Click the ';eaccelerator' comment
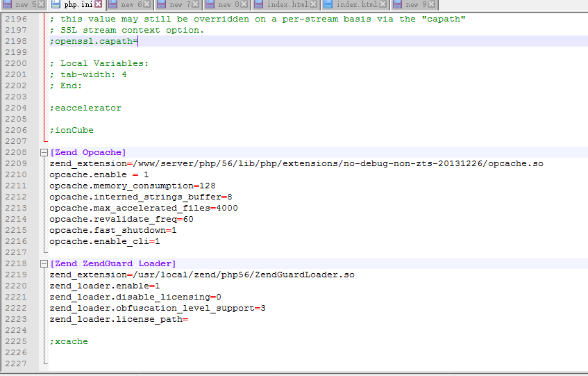This screenshot has width=588, height=376. tap(85, 108)
